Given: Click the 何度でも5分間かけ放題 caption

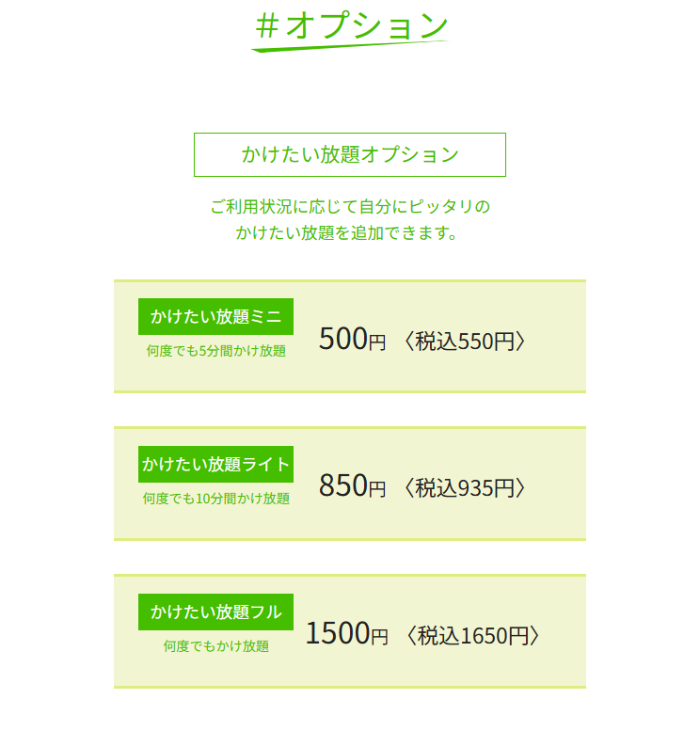Looking at the screenshot, I should [x=215, y=351].
